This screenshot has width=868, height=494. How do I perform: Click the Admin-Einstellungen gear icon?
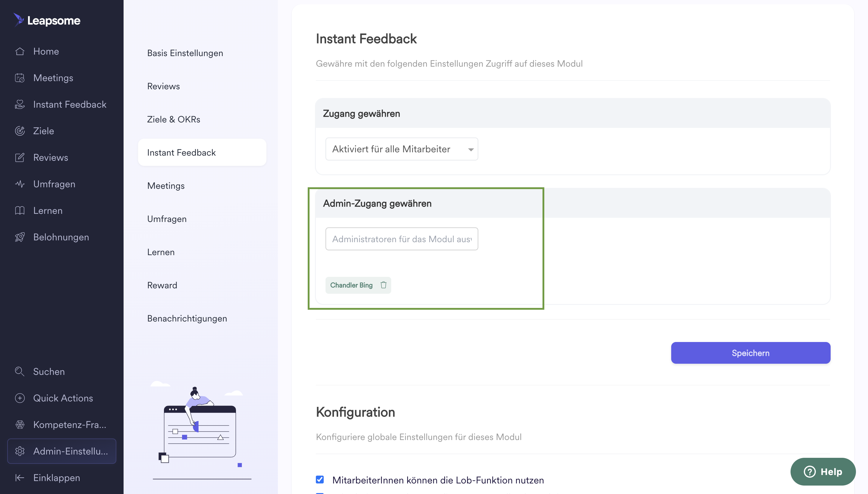[20, 451]
